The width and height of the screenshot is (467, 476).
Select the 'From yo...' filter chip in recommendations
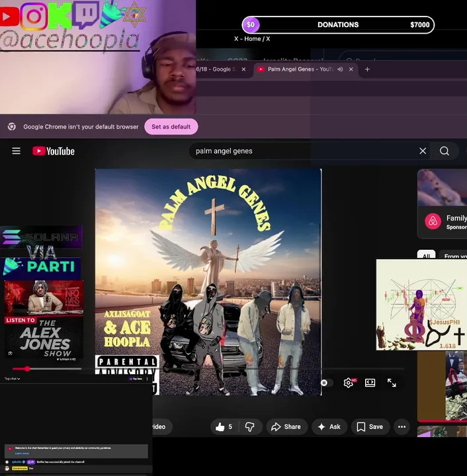tap(454, 255)
